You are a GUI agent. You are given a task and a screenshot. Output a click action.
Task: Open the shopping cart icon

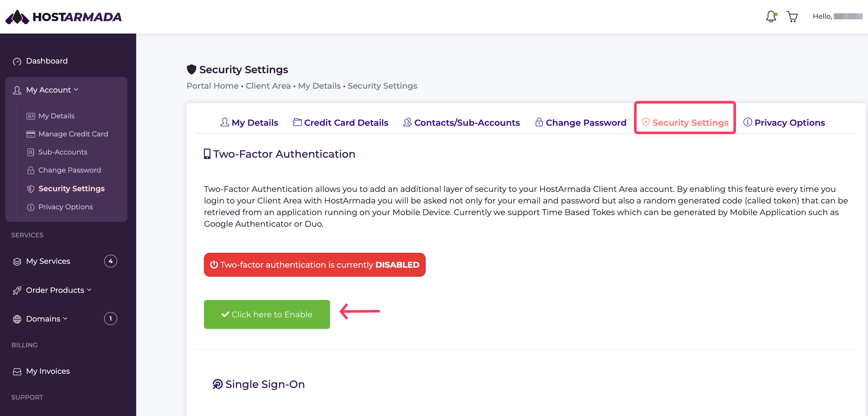(x=792, y=16)
